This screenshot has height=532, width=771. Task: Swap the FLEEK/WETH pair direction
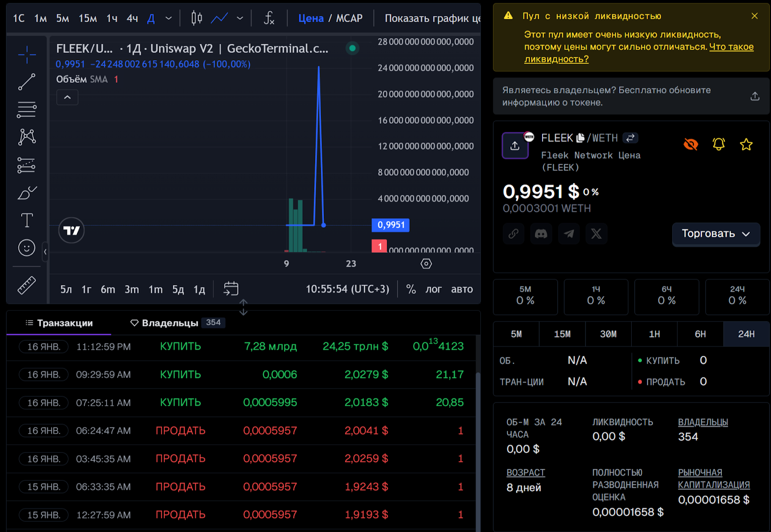[630, 138]
